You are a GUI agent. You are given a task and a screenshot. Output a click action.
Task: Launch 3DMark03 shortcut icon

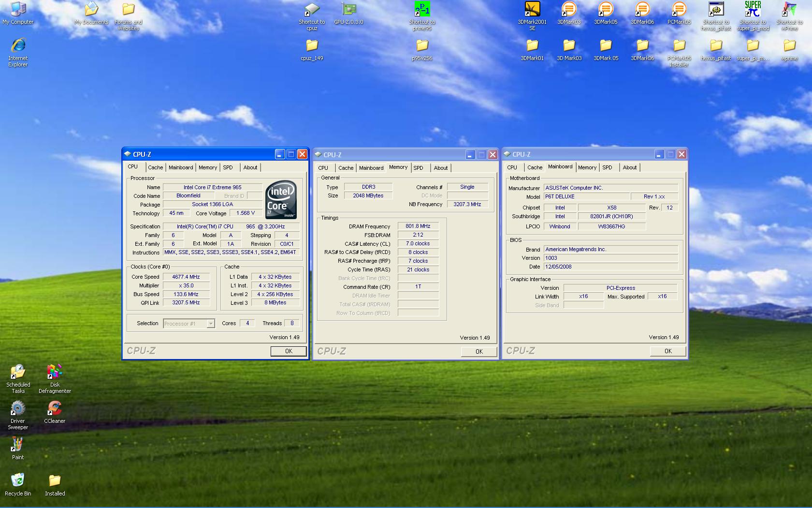pyautogui.click(x=569, y=14)
